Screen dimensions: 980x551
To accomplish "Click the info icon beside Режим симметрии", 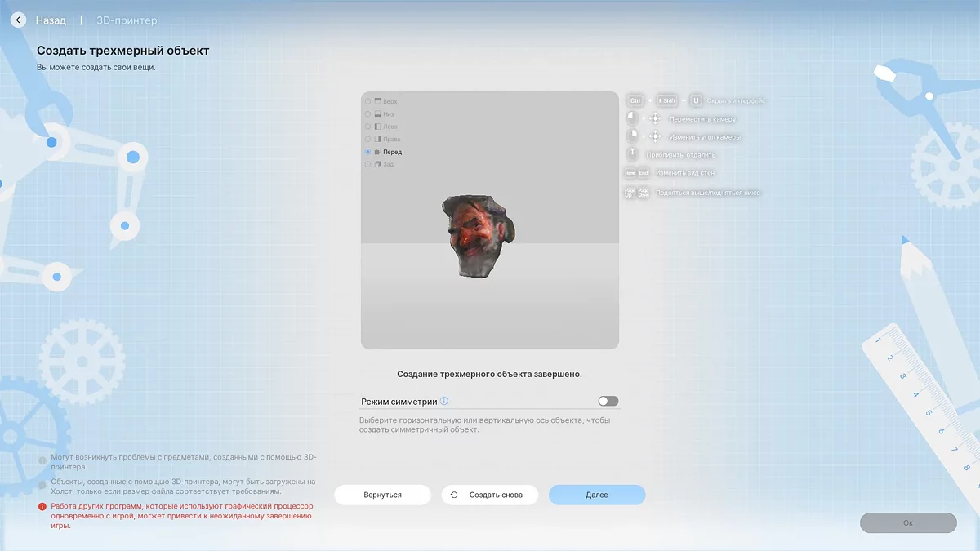I will 444,401.
